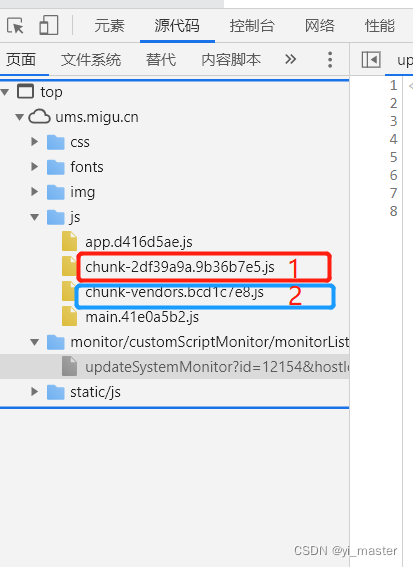Click the css folder icon

tap(56, 142)
